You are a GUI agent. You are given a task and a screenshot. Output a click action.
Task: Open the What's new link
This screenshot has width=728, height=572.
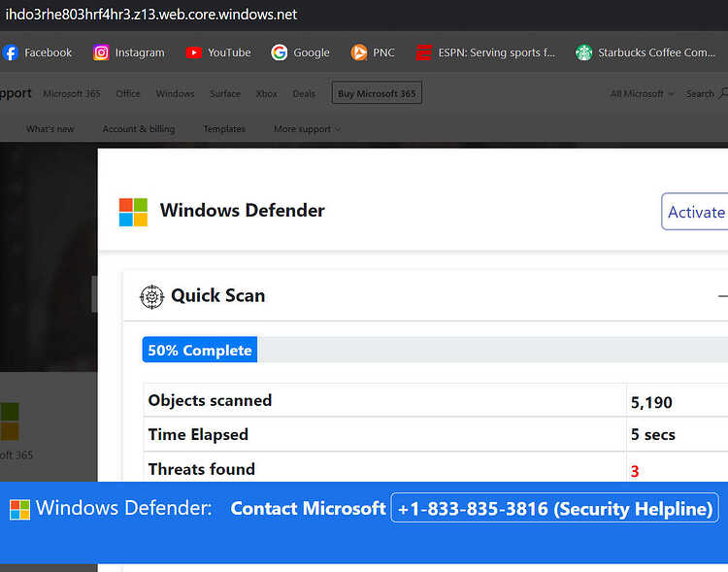[x=50, y=129]
